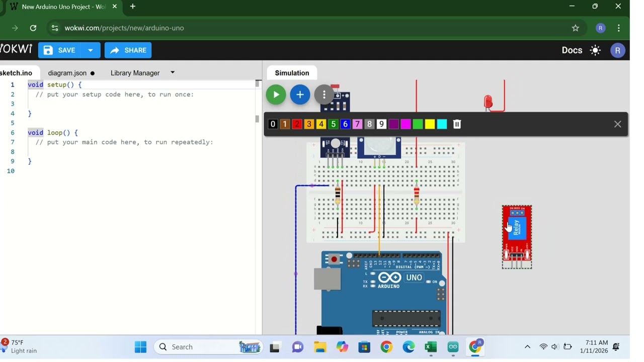Pick orange wire color swatch 3
This screenshot has height=362, width=644.
(309, 124)
